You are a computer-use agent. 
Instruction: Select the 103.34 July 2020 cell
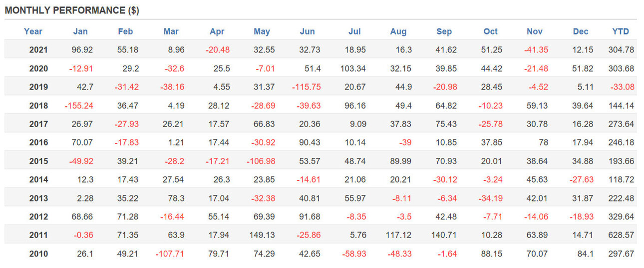click(352, 68)
